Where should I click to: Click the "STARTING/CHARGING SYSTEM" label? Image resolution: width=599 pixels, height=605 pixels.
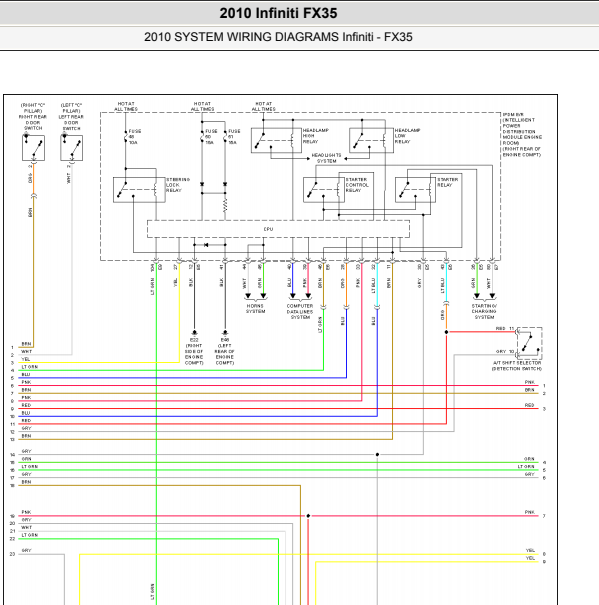pos(484,311)
